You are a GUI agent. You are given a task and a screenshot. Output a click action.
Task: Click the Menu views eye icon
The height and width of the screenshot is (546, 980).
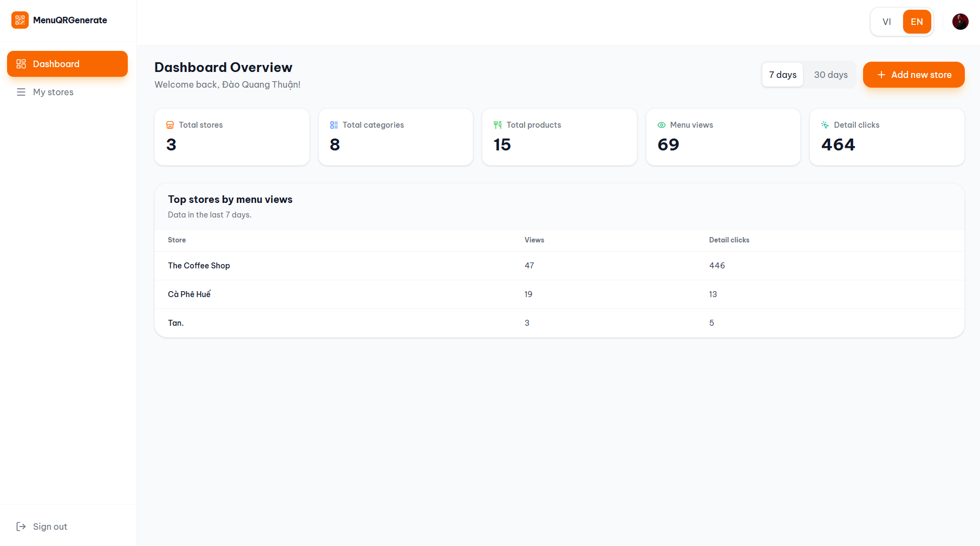coord(662,125)
